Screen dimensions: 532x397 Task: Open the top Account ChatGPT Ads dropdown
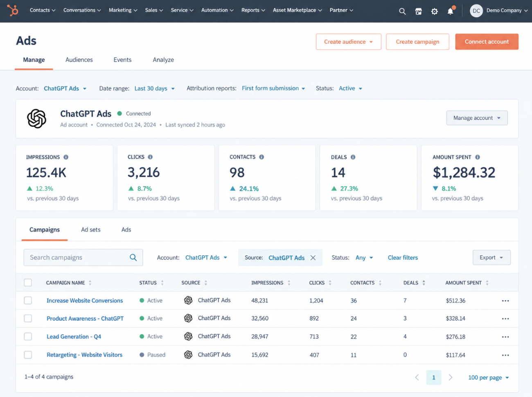(x=65, y=88)
